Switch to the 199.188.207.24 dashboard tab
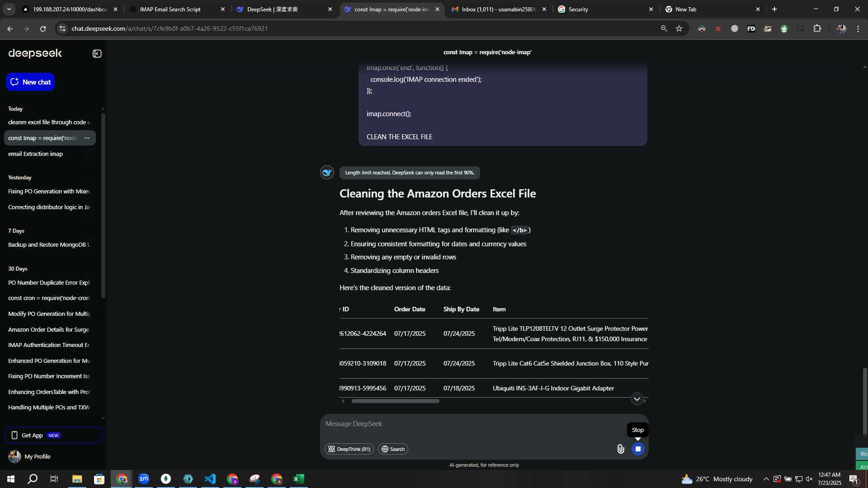 (x=70, y=9)
